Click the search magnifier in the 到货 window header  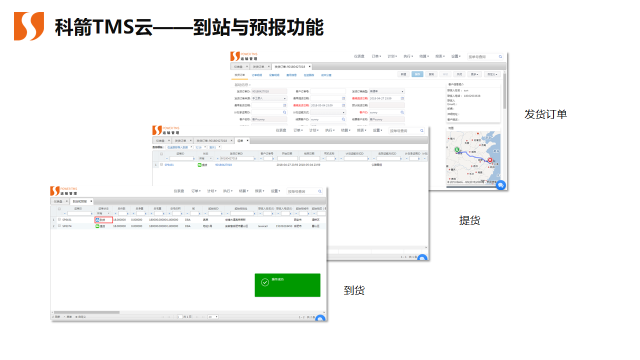tap(320, 191)
